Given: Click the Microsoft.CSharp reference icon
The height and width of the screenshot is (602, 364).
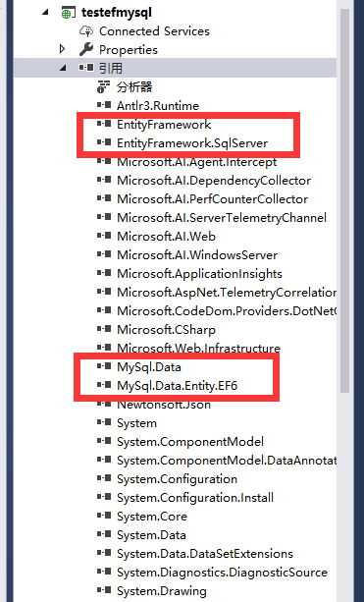Looking at the screenshot, I should pos(104,329).
